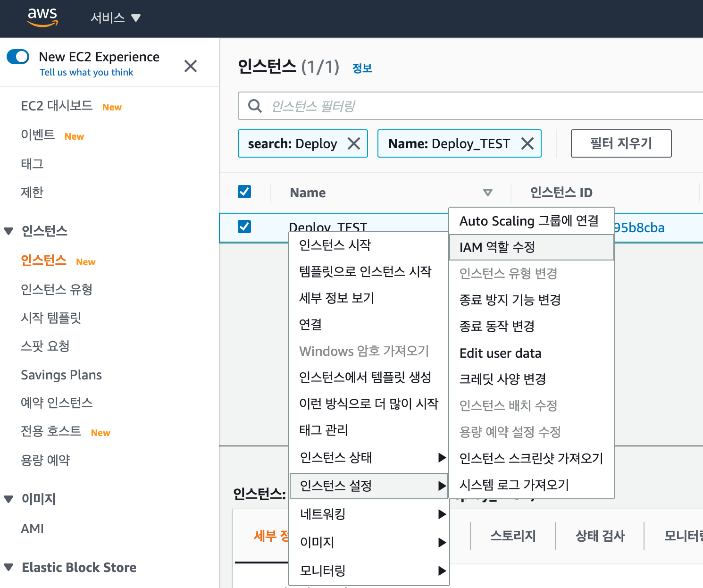Screen dimensions: 703x588
Task: Open the 정보 info link
Action: [362, 68]
